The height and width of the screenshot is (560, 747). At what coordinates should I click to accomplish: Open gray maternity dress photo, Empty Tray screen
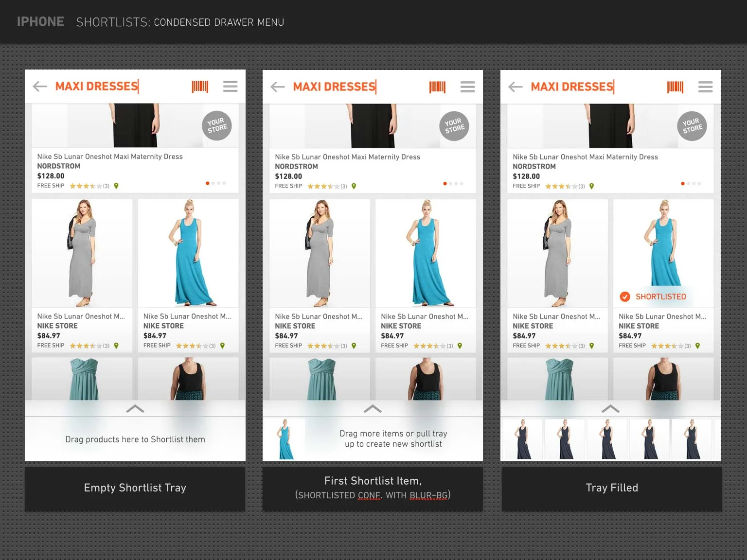point(82,253)
